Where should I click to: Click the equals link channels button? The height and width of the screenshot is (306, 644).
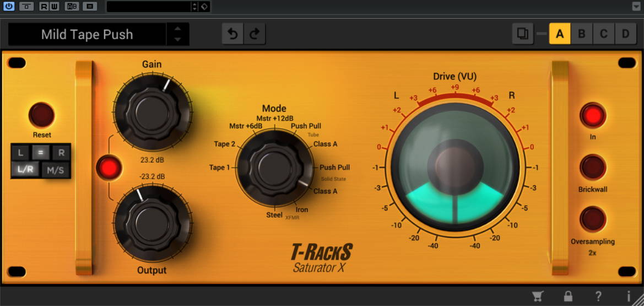coord(41,153)
